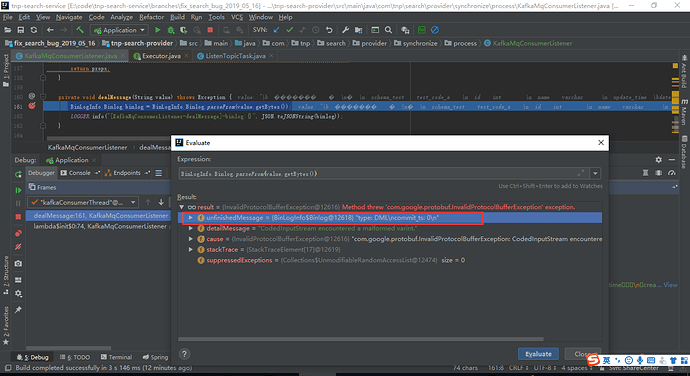
Task: Open debug panel settings gear at top right
Action: coord(658,160)
